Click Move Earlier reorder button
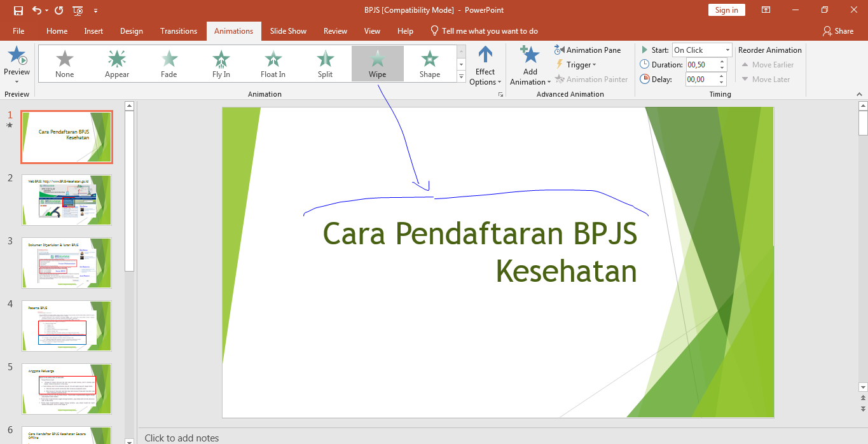Image resolution: width=868 pixels, height=444 pixels. tap(768, 65)
